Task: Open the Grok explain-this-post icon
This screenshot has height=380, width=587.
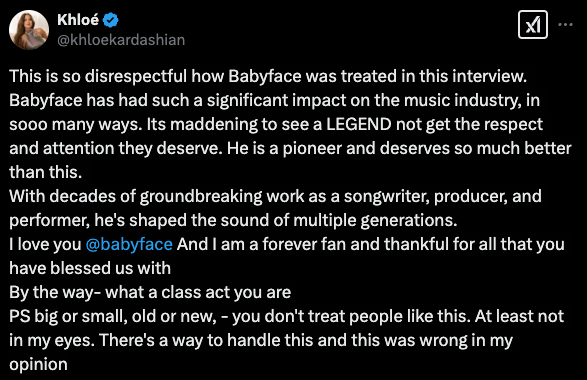Action: point(533,25)
